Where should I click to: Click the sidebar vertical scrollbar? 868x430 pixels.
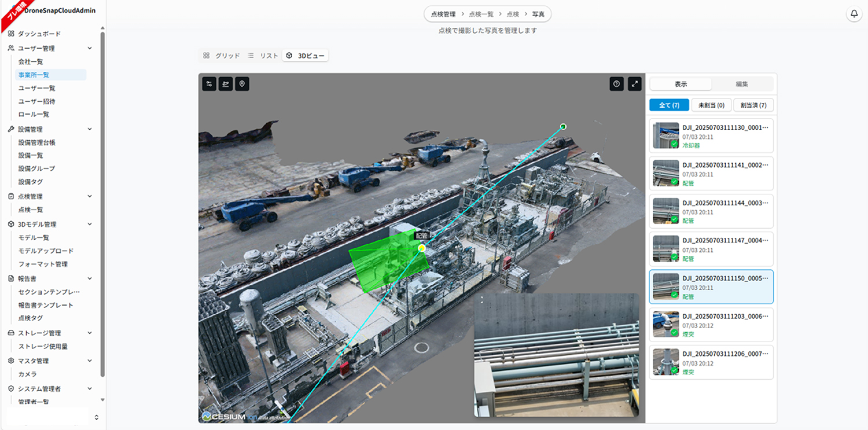click(x=102, y=203)
